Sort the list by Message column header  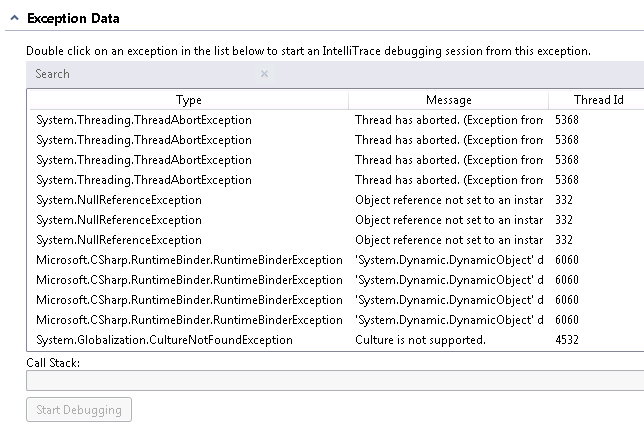coord(447,100)
